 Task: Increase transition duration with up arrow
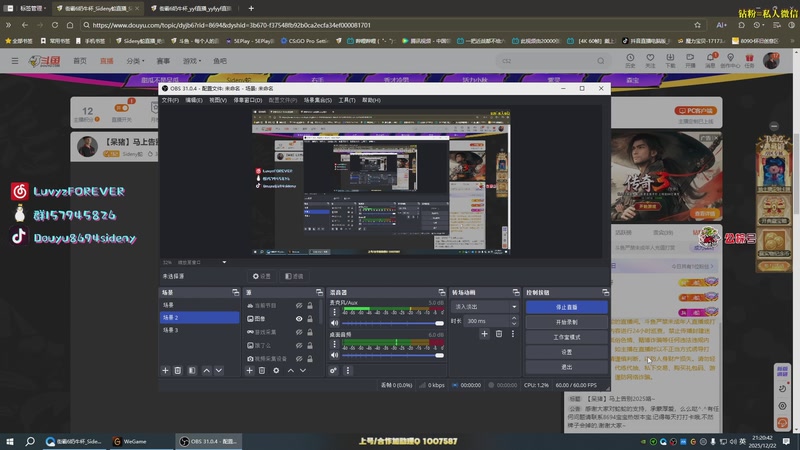pyautogui.click(x=514, y=318)
